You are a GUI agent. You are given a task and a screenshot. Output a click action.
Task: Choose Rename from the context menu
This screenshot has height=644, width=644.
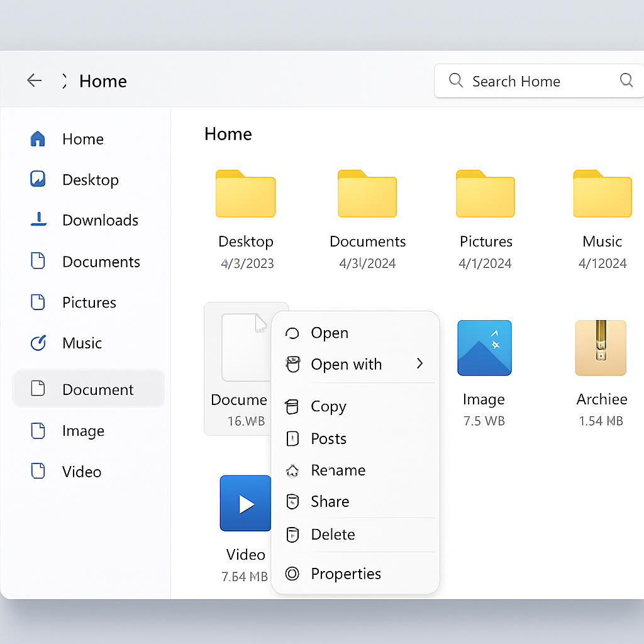(355, 470)
